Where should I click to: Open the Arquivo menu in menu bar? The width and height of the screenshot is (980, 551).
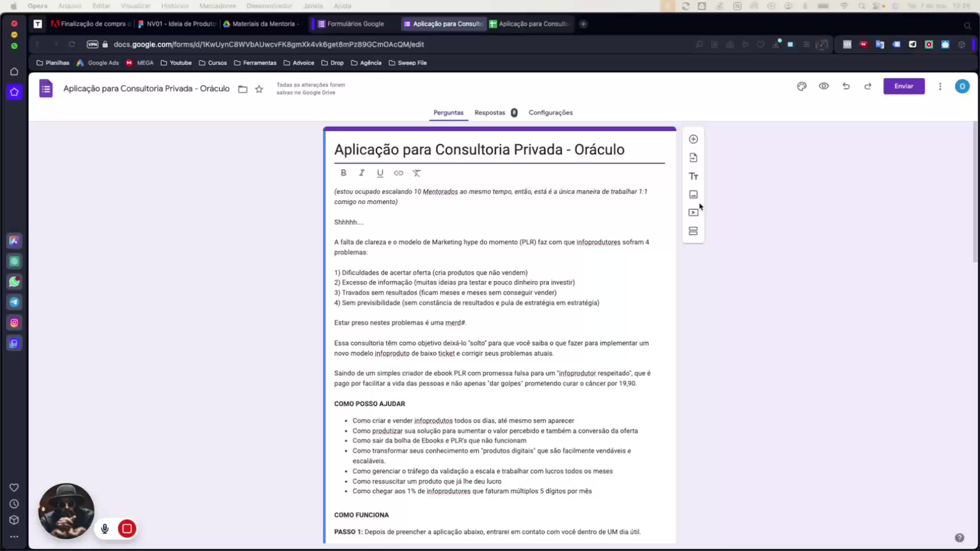click(70, 6)
